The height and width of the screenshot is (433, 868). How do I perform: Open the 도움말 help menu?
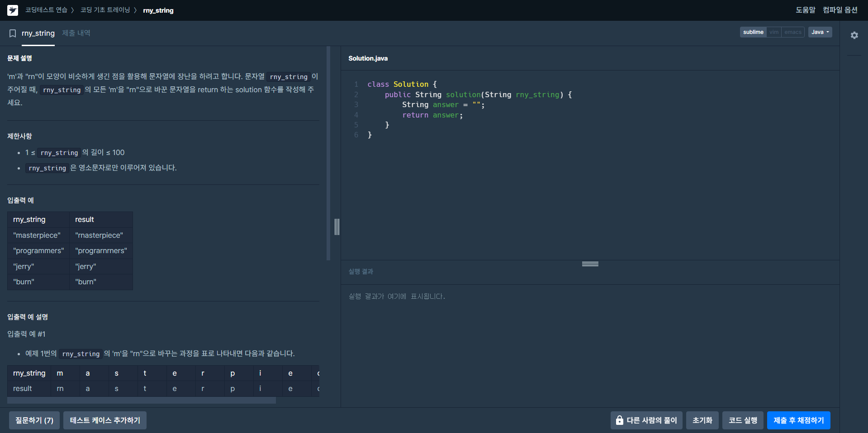coord(806,10)
